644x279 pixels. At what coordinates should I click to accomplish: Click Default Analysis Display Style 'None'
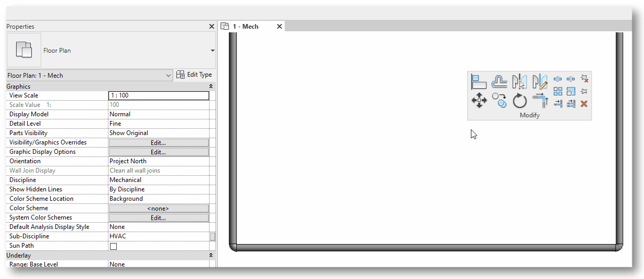click(117, 227)
